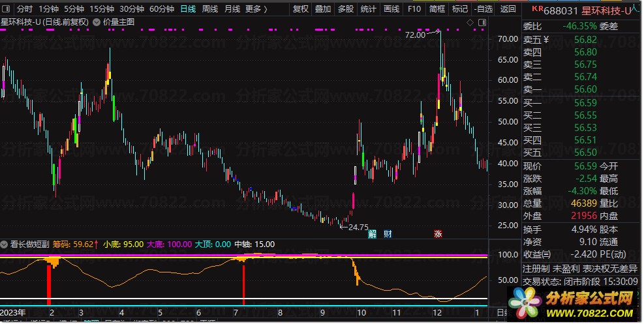
Task: Switch to the 月线 monthly tab
Action: coord(232,8)
